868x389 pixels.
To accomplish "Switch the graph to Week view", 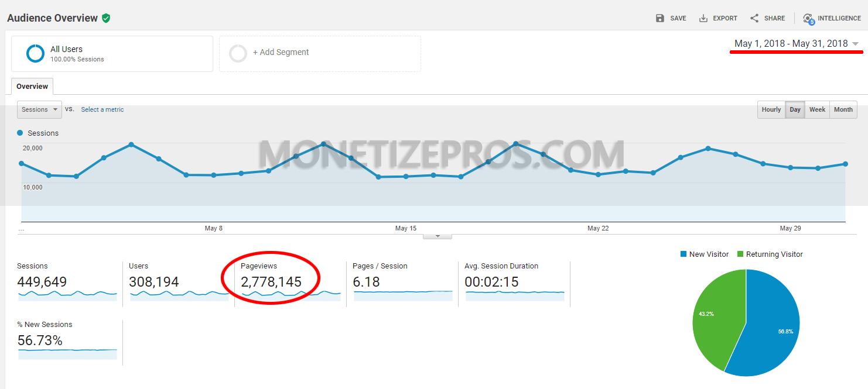I will point(817,109).
